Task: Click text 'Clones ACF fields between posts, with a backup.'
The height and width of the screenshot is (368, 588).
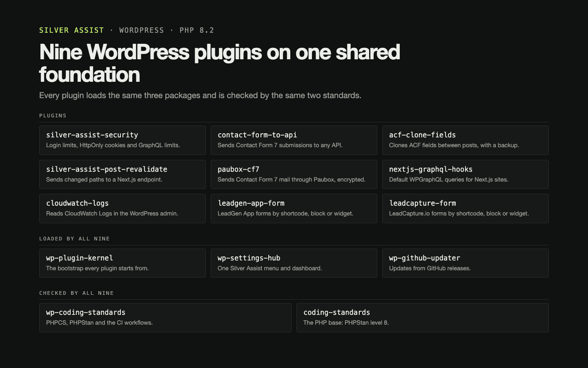Action: tap(454, 145)
